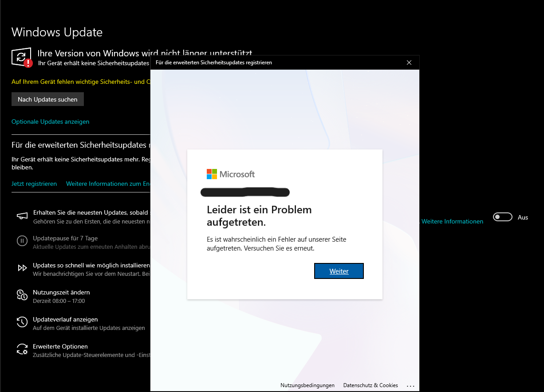Click 'Erhalten Sie die neuesten Updates' entry
The width and height of the screenshot is (544, 392).
tap(92, 213)
